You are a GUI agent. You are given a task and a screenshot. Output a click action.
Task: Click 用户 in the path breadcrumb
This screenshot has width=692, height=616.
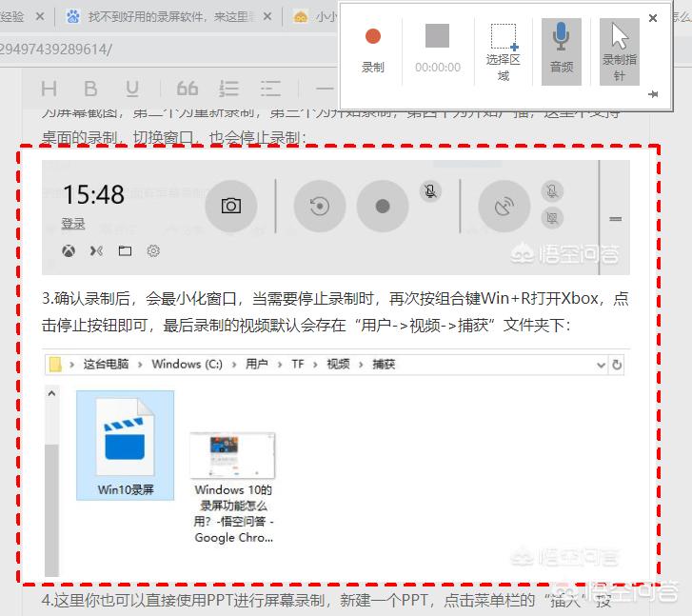pos(257,365)
